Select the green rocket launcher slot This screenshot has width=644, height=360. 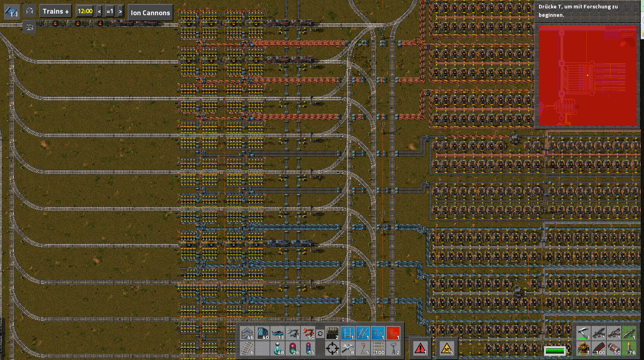tap(629, 333)
